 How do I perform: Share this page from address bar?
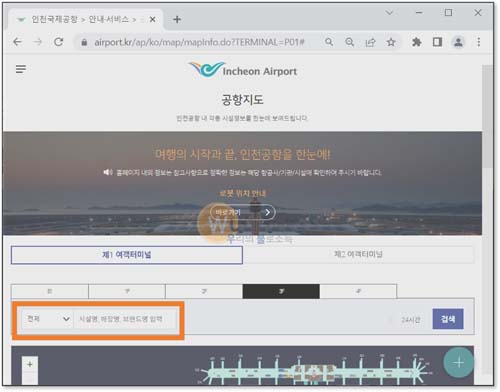pyautogui.click(x=370, y=42)
